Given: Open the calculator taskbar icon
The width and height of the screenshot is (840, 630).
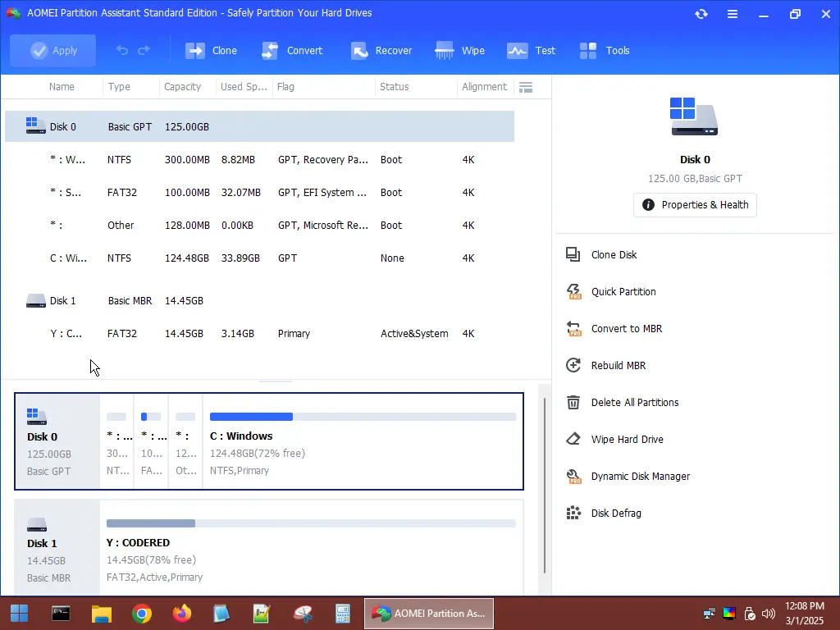Looking at the screenshot, I should click(342, 614).
